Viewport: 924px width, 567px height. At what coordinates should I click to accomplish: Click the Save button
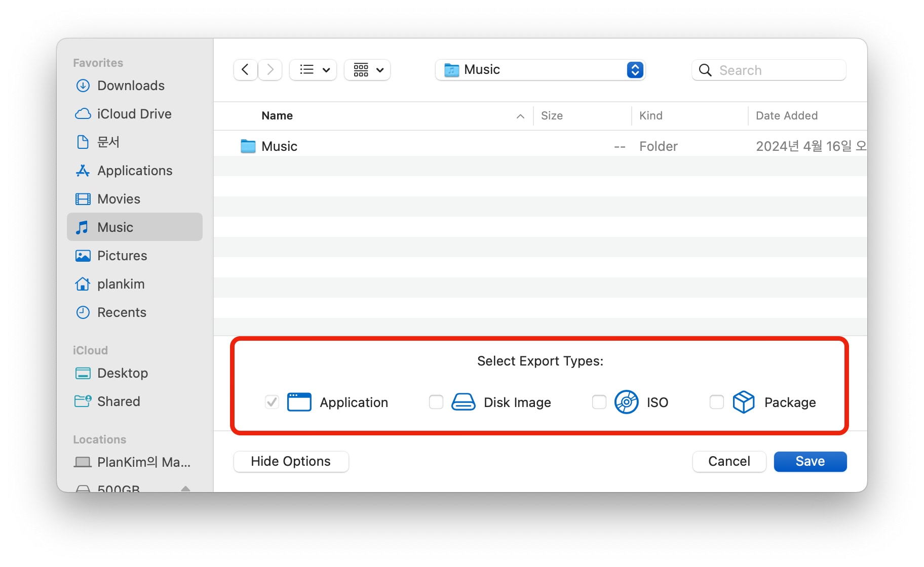810,461
